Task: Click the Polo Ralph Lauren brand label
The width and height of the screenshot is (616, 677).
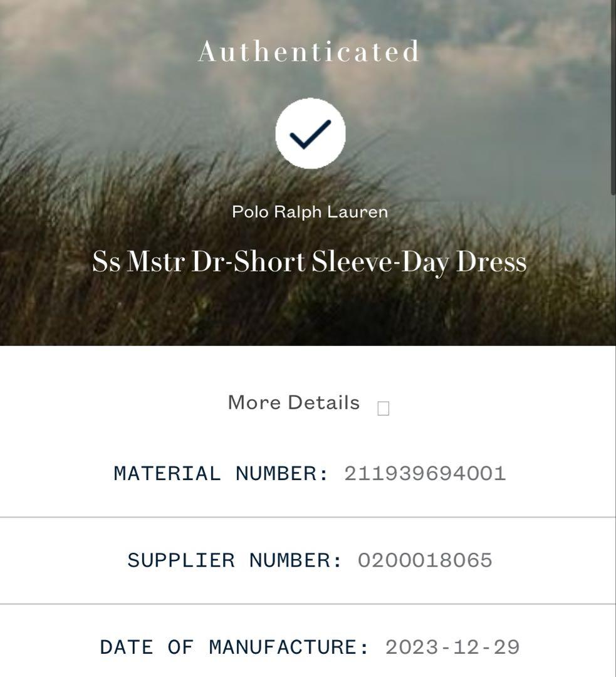Action: click(x=310, y=212)
